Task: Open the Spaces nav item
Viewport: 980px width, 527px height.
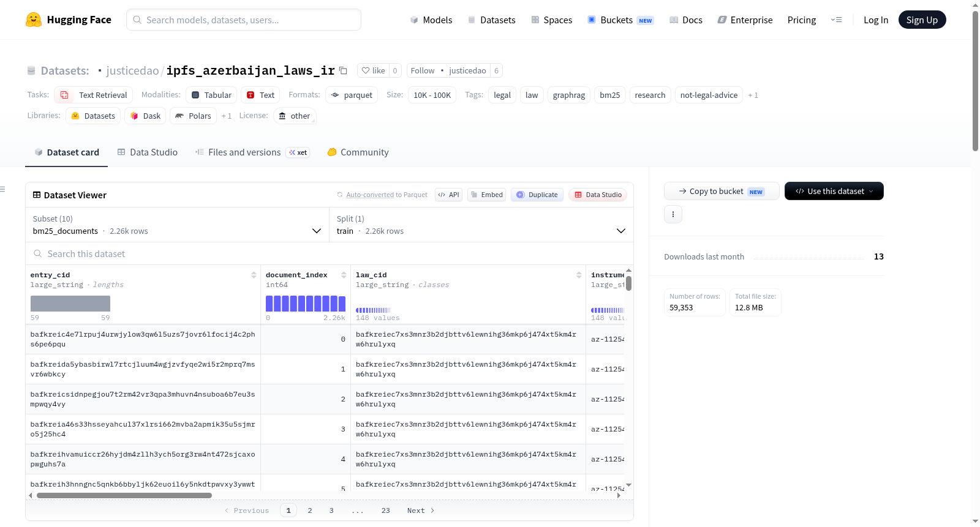Action: point(552,20)
